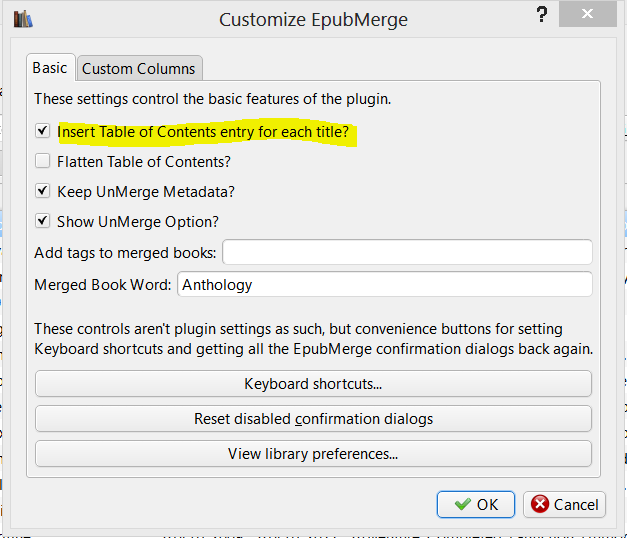Switch to the Custom Columns tab
Image resolution: width=627 pixels, height=538 pixels.
tap(141, 69)
